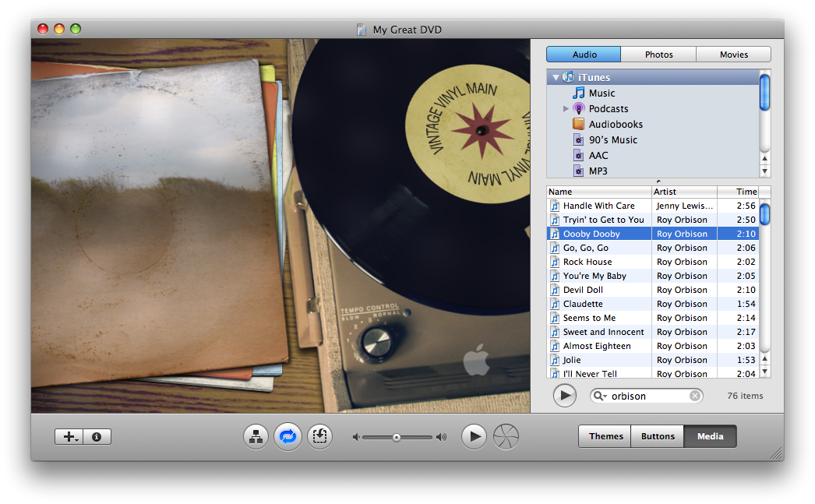Open the Info inspector button
The width and height of the screenshot is (815, 504).
point(97,436)
